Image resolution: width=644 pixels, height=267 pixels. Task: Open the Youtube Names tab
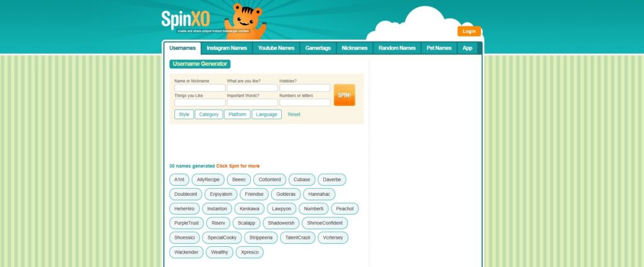coord(276,48)
